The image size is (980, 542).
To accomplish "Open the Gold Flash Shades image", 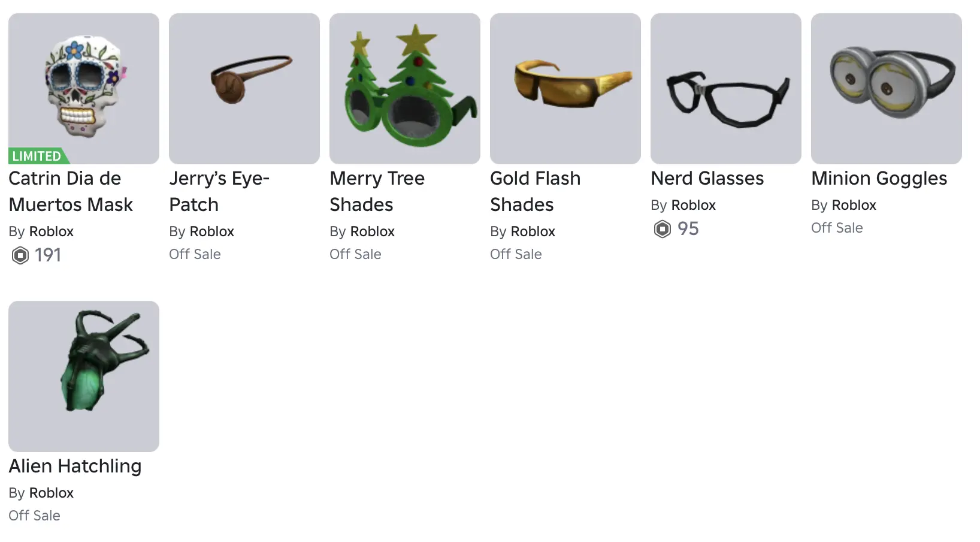I will click(x=565, y=89).
